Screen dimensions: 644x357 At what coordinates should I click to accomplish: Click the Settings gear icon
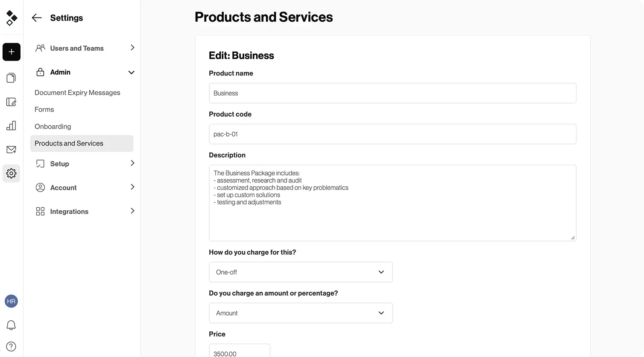point(11,173)
